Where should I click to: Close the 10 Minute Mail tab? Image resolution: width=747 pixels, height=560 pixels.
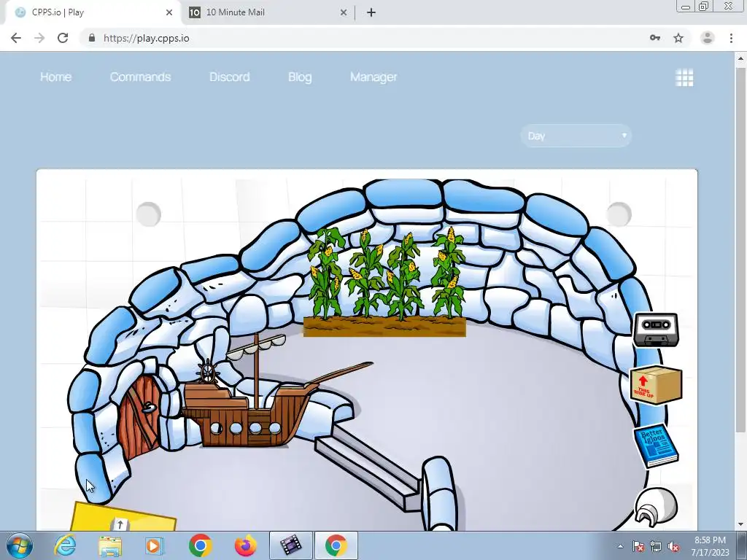click(344, 12)
